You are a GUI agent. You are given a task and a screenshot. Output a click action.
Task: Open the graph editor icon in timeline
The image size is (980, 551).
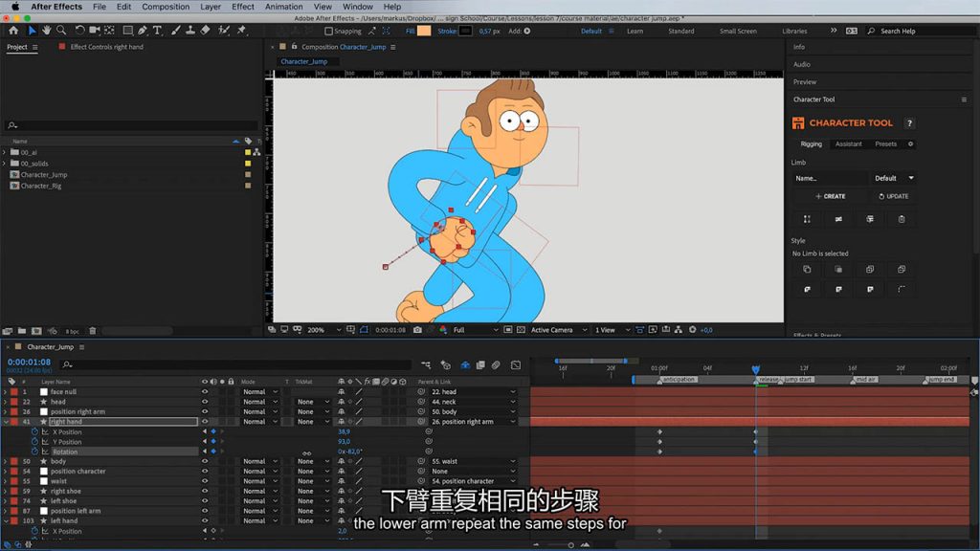(516, 364)
